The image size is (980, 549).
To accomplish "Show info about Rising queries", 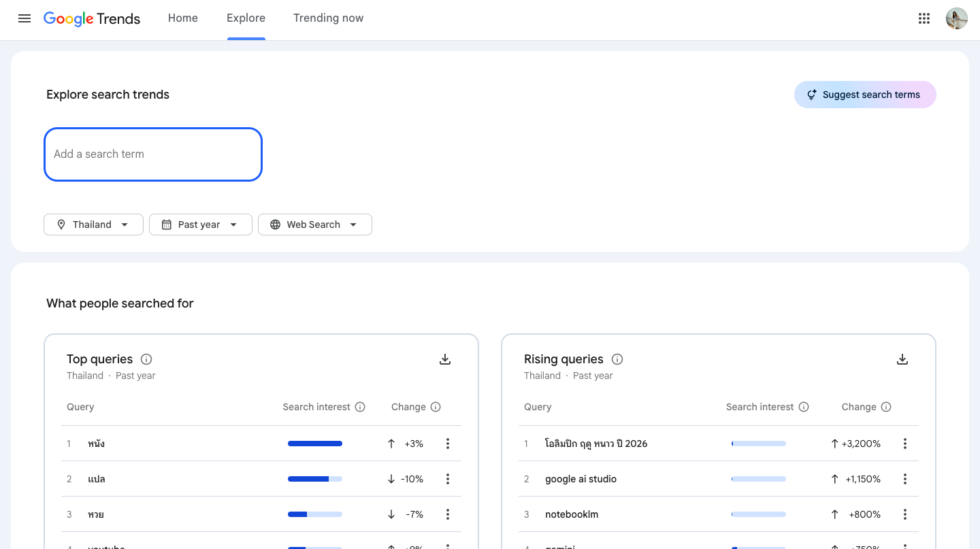I will 617,359.
